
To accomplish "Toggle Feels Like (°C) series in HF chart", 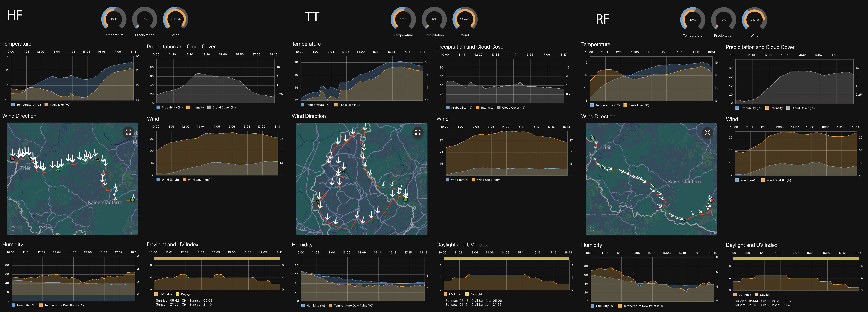I will point(57,105).
